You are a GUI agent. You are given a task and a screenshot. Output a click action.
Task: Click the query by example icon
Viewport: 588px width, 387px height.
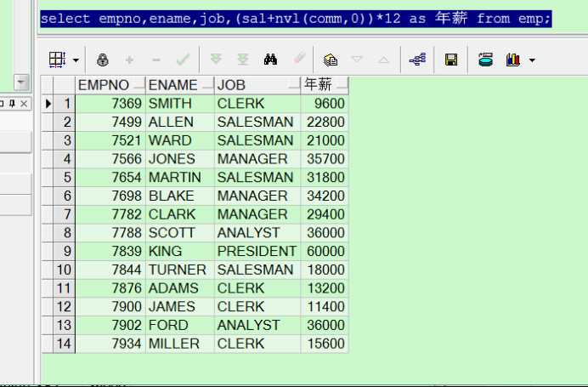[331, 60]
